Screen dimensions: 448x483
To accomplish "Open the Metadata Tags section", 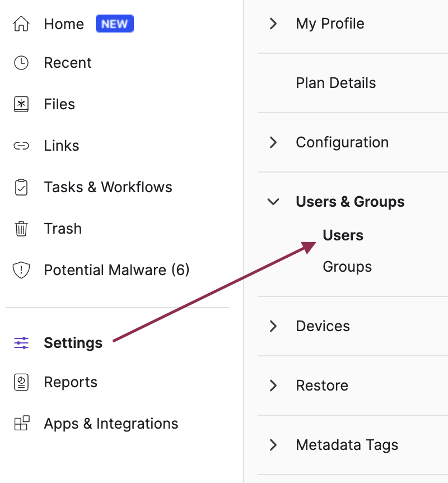I will tap(347, 445).
